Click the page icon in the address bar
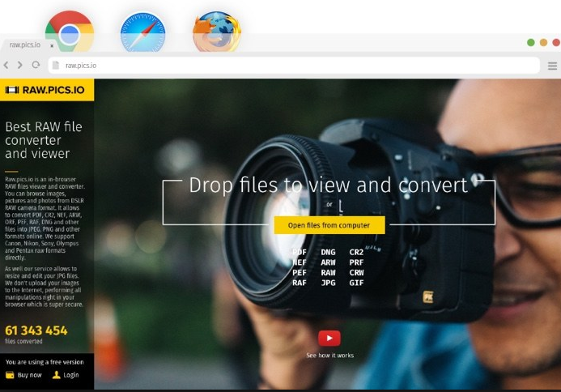 tap(56, 65)
